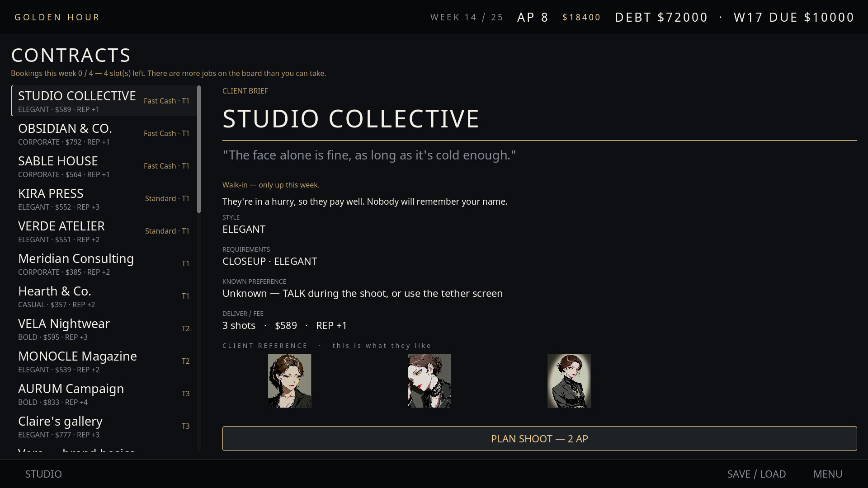Click the Golden Hour title logo
This screenshot has height=488, width=868.
click(57, 17)
